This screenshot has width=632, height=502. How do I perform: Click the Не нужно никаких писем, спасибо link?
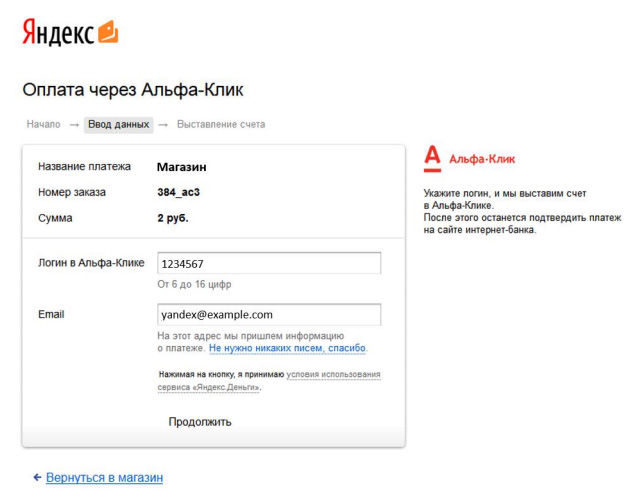point(287,348)
